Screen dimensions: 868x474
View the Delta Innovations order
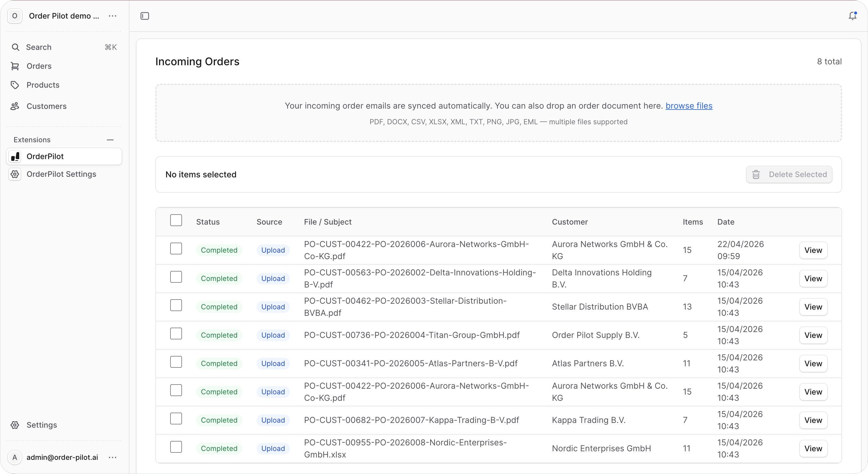tap(813, 278)
